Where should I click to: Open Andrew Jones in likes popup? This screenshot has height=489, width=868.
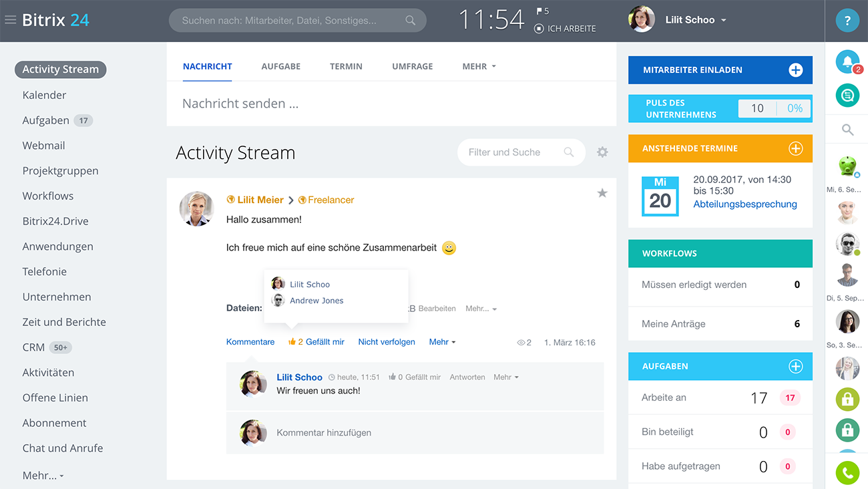coord(316,301)
